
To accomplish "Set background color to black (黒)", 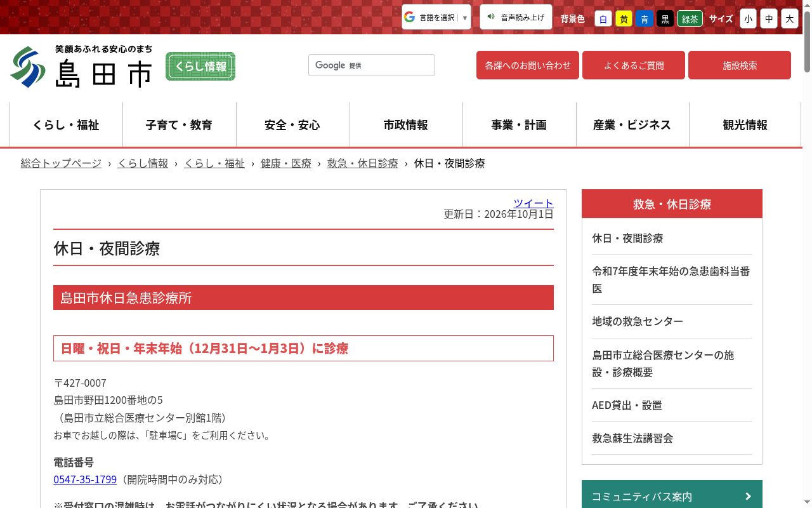I will click(x=665, y=18).
